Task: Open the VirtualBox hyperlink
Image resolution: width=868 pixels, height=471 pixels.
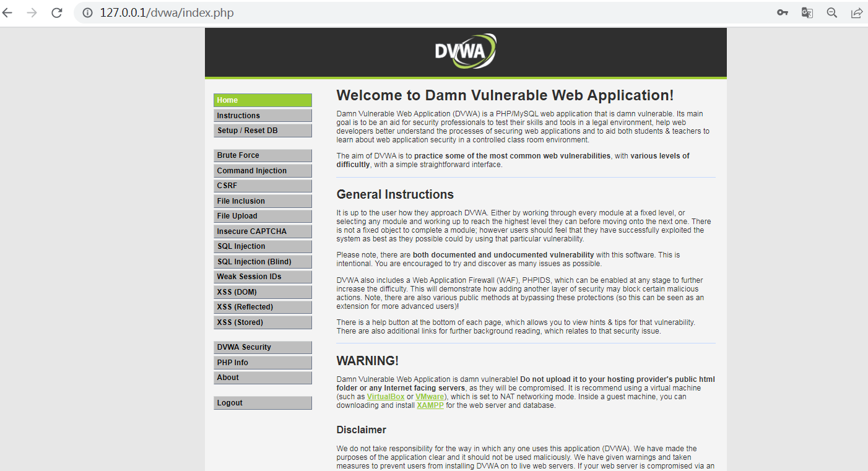Action: [386, 396]
